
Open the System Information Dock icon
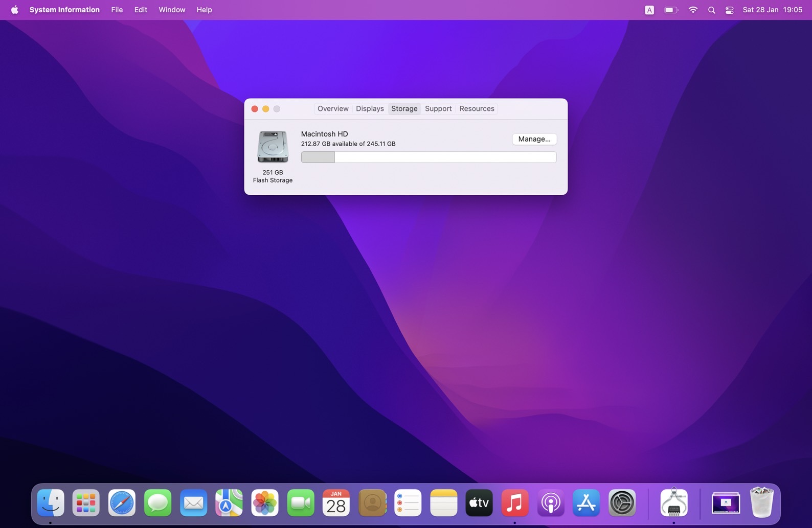click(673, 503)
